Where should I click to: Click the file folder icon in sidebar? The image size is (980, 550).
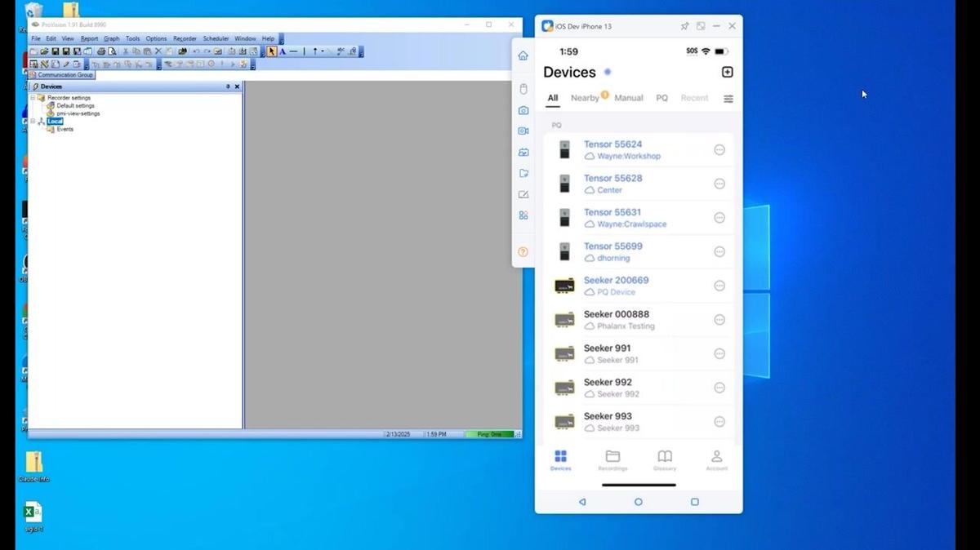coord(523,173)
